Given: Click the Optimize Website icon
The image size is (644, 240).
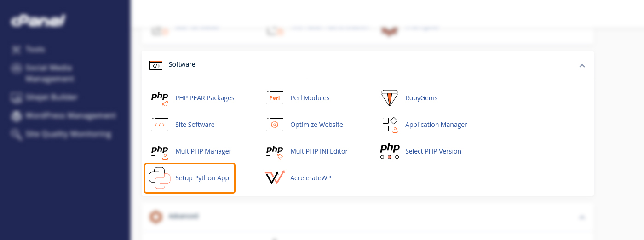Looking at the screenshot, I should [275, 125].
